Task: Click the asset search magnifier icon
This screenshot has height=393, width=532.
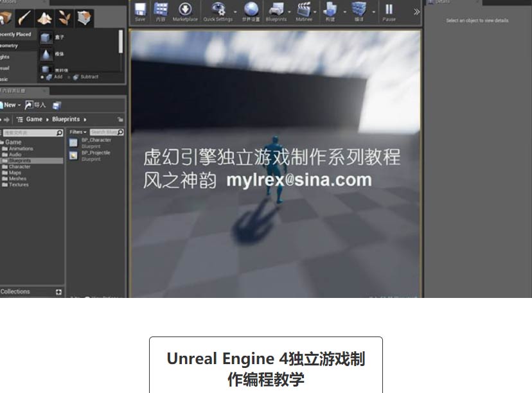Action: pyautogui.click(x=120, y=132)
